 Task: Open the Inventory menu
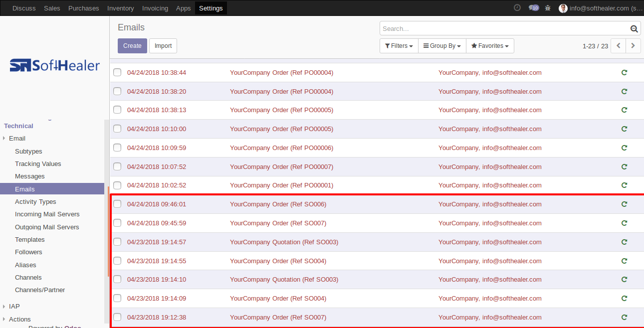pos(121,8)
